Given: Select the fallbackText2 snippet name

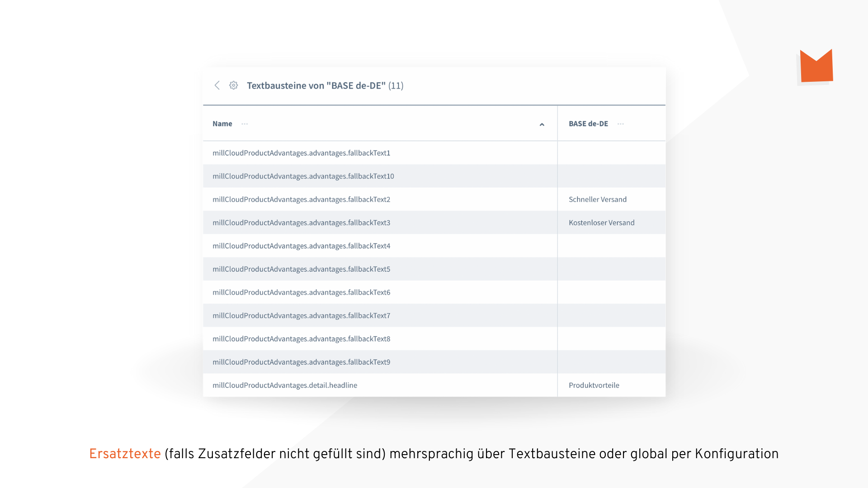Looking at the screenshot, I should (301, 199).
